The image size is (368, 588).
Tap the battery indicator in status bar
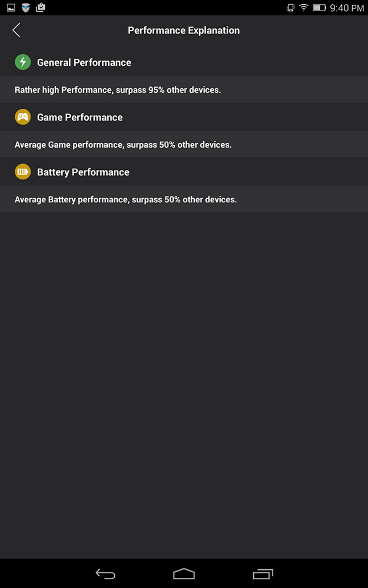click(319, 8)
